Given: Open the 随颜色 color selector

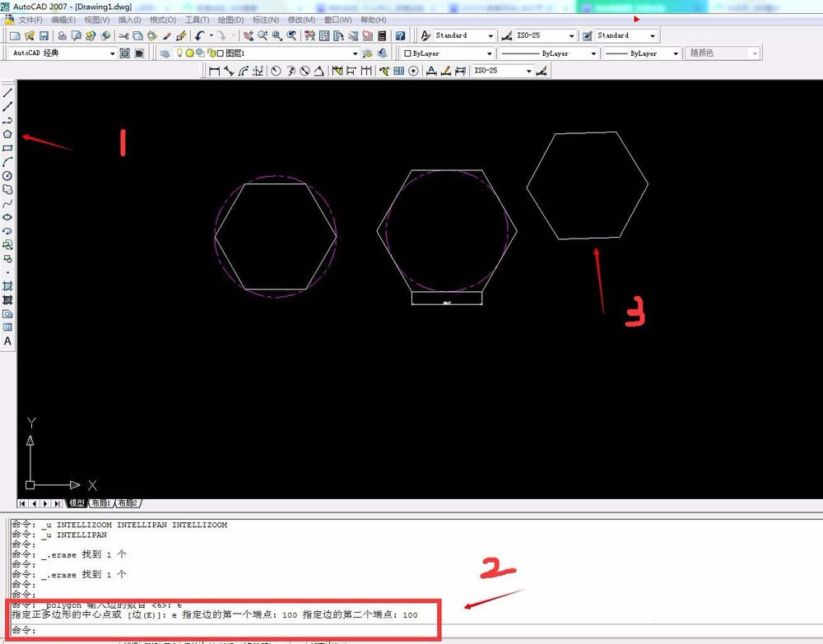Looking at the screenshot, I should pos(754,53).
